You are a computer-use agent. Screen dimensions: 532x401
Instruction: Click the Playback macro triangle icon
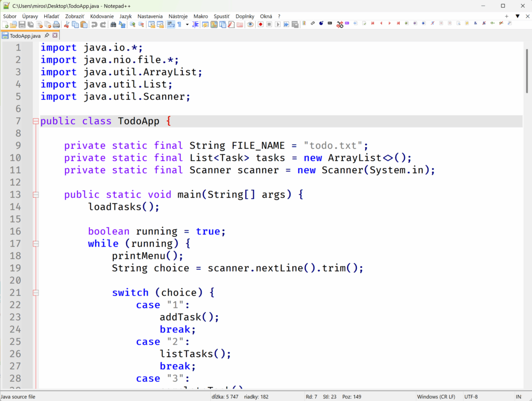pos(278,24)
